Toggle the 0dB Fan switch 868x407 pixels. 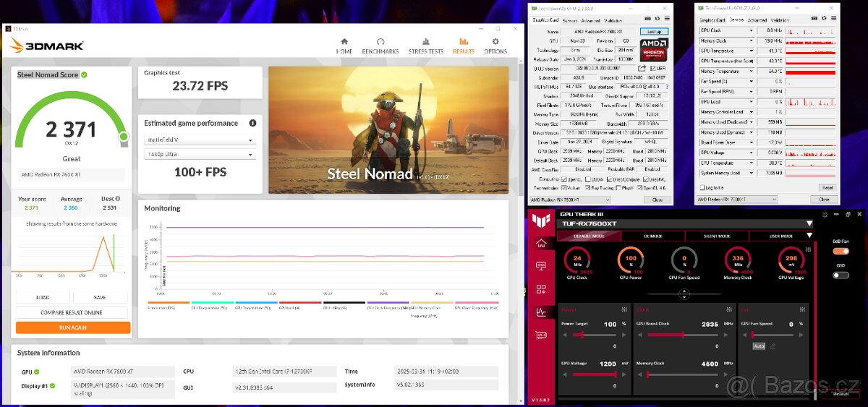tap(841, 252)
